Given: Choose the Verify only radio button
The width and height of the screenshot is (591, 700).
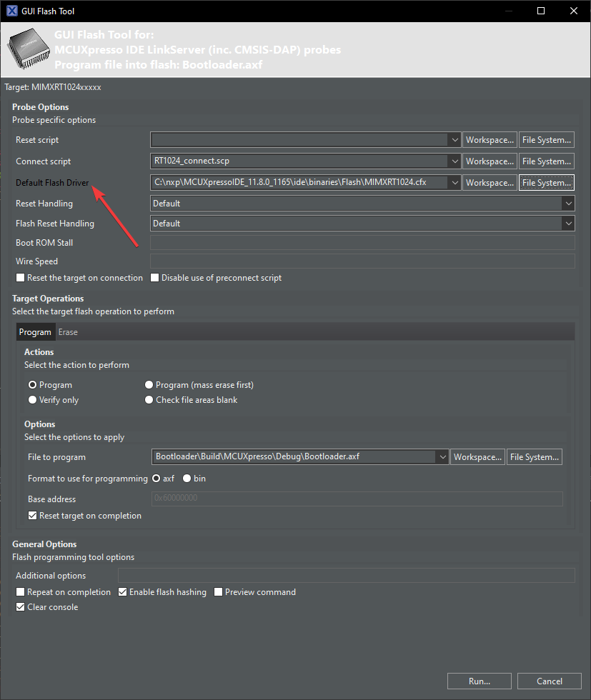Looking at the screenshot, I should (x=32, y=400).
